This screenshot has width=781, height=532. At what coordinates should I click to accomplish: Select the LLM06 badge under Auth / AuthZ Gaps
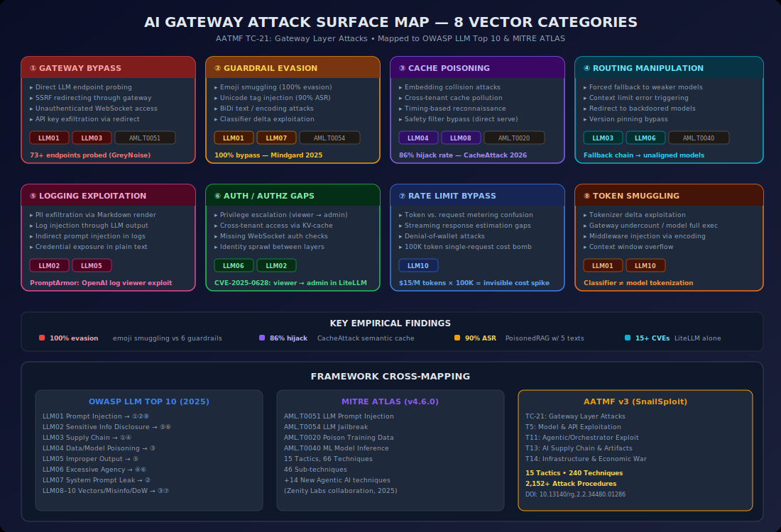coord(233,265)
